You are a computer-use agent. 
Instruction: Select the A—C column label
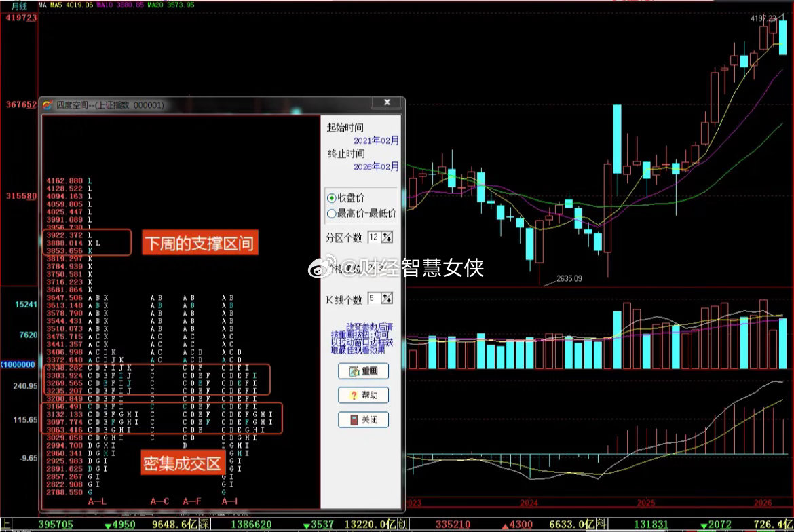pos(160,501)
